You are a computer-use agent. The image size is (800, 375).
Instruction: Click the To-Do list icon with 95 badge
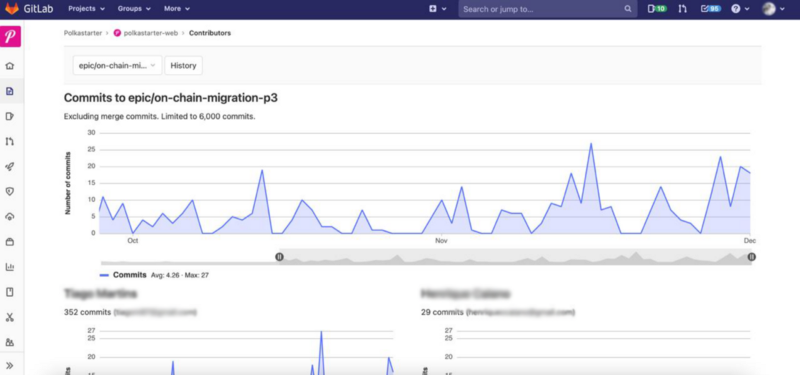711,9
